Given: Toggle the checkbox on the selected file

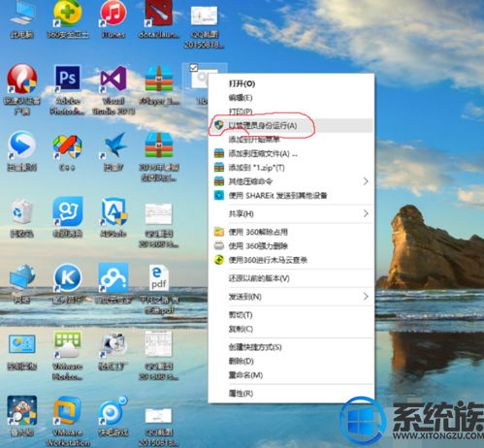Looking at the screenshot, I should 194,68.
